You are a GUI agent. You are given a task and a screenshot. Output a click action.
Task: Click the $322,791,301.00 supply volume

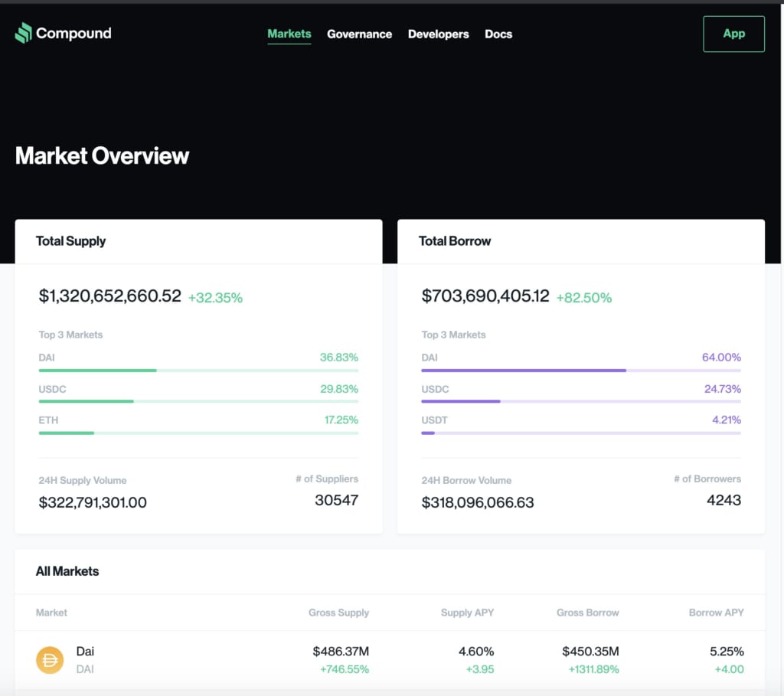click(x=93, y=502)
